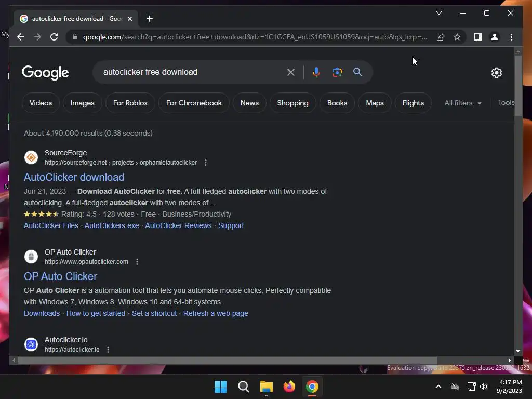Open the Chrome profile menu
This screenshot has height=399, width=532.
click(495, 37)
